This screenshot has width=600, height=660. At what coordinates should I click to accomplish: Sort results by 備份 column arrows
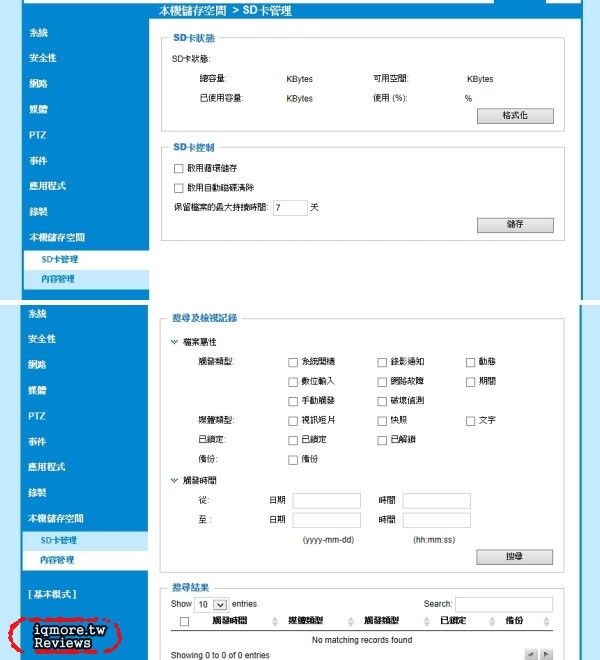[547, 621]
